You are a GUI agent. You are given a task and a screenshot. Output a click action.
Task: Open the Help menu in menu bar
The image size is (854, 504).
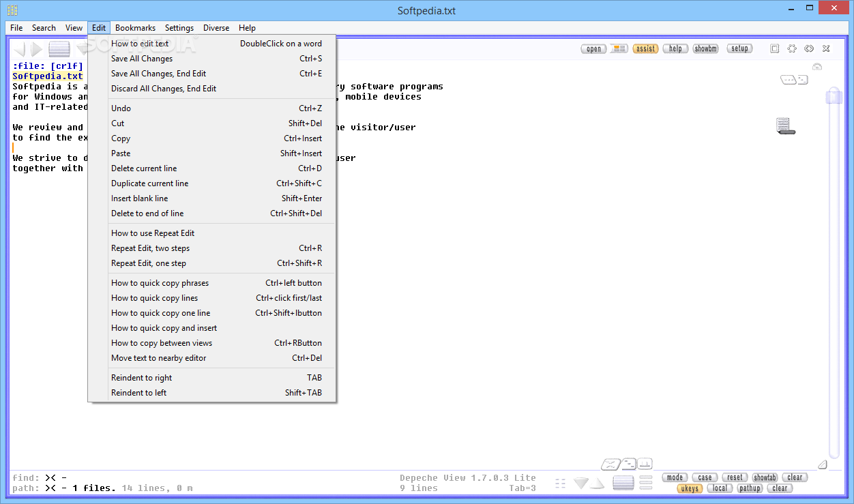247,28
